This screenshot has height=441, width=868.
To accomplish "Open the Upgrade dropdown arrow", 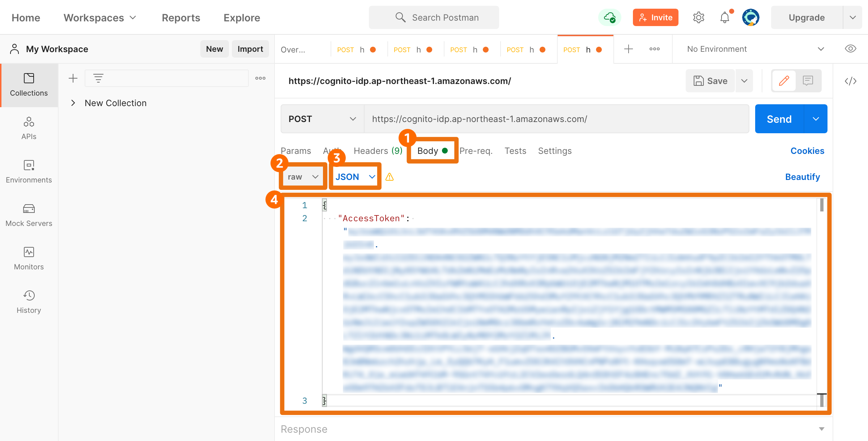I will tap(853, 17).
